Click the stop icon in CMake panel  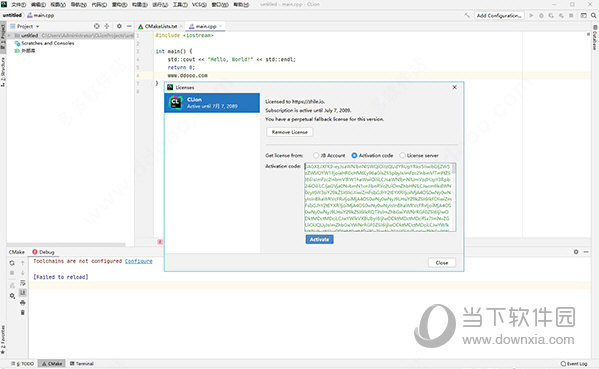point(12,273)
